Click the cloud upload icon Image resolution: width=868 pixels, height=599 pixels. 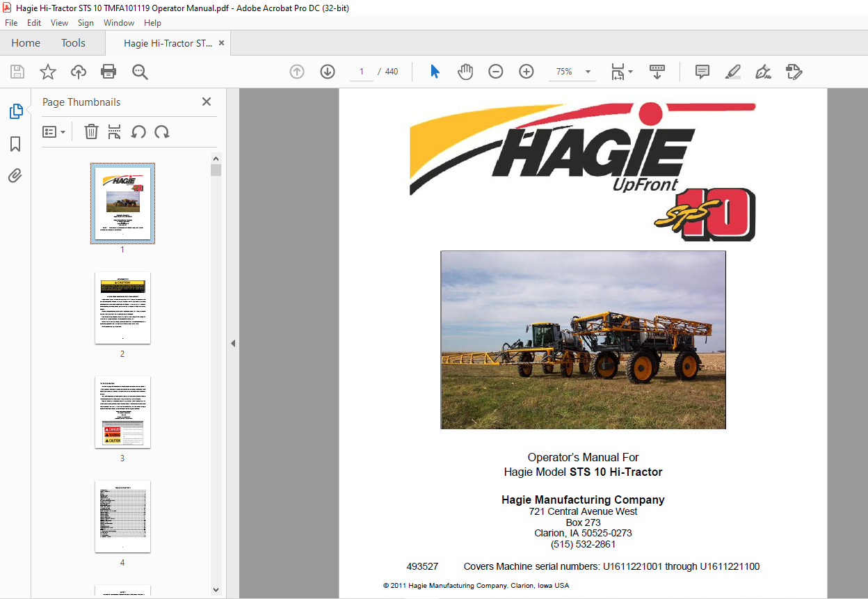[79, 72]
